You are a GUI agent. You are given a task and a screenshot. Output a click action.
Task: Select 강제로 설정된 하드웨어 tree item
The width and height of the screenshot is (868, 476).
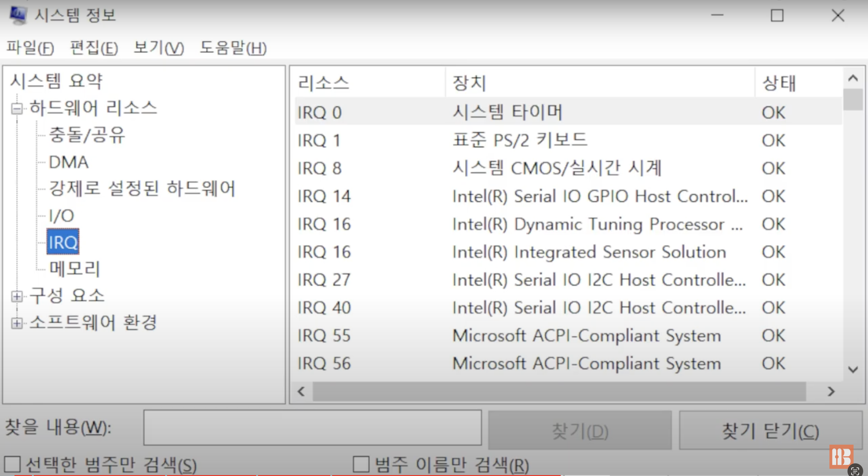pos(142,188)
